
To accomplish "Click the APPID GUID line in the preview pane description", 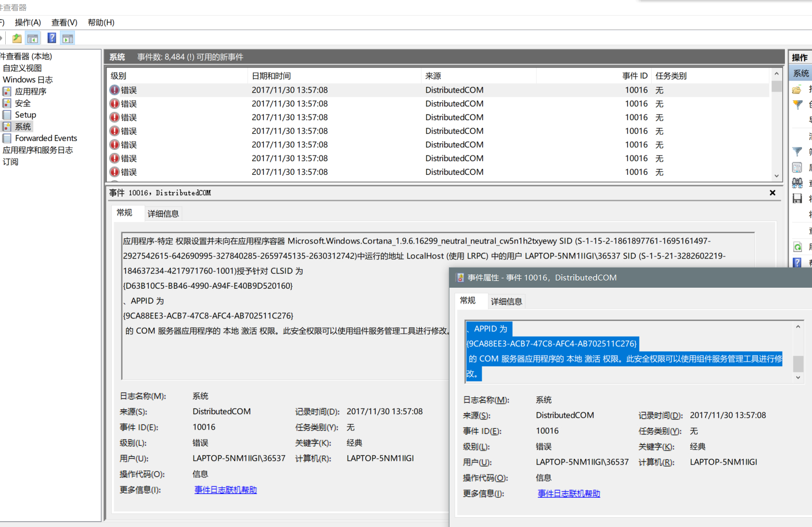I will 208,316.
